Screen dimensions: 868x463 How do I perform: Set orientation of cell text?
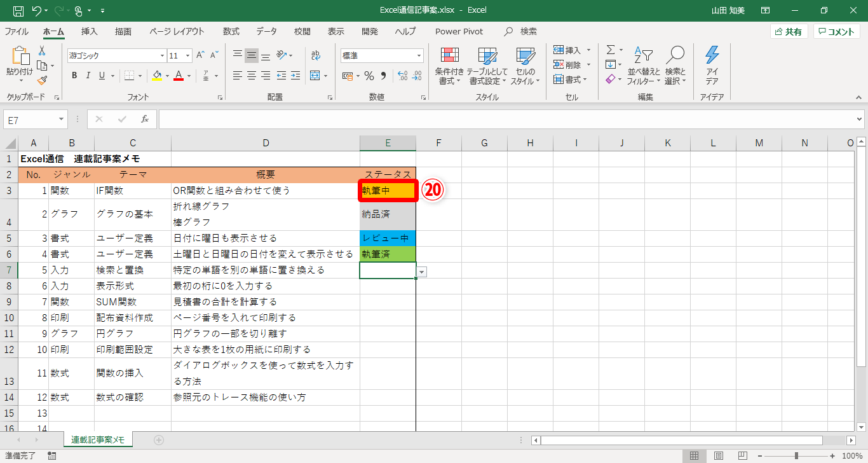click(x=283, y=55)
